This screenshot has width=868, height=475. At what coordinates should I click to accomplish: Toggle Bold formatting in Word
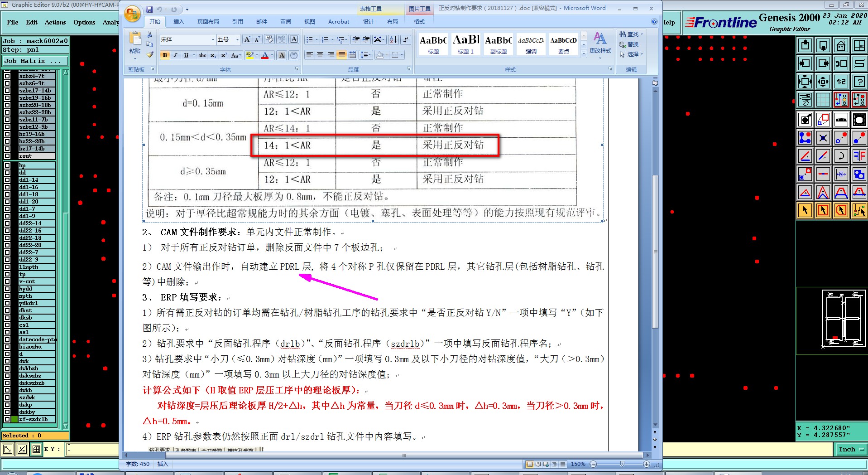click(x=165, y=55)
